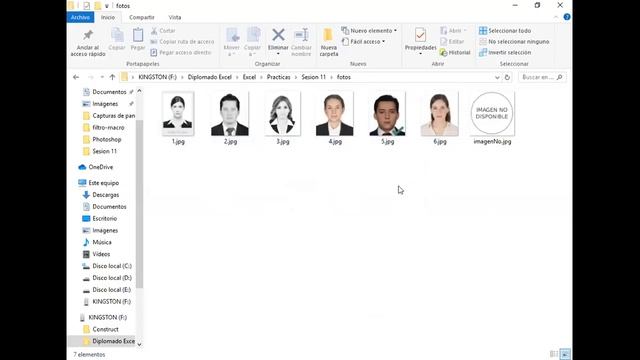Switch to the Inicio tab
This screenshot has height=360, width=640.
(x=108, y=17)
